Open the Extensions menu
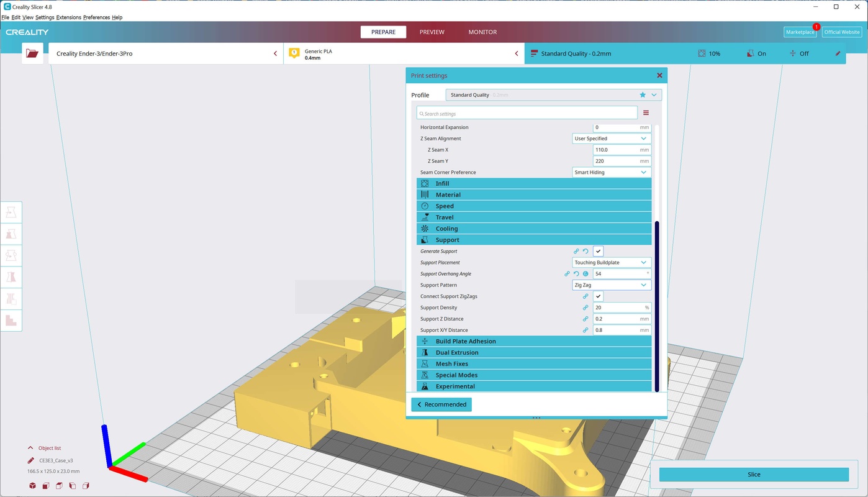 click(x=68, y=17)
